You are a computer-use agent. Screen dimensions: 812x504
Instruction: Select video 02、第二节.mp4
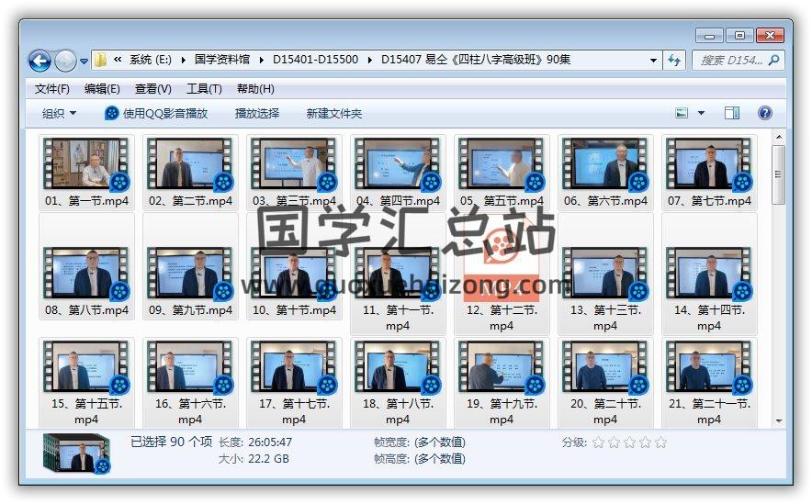pos(190,173)
